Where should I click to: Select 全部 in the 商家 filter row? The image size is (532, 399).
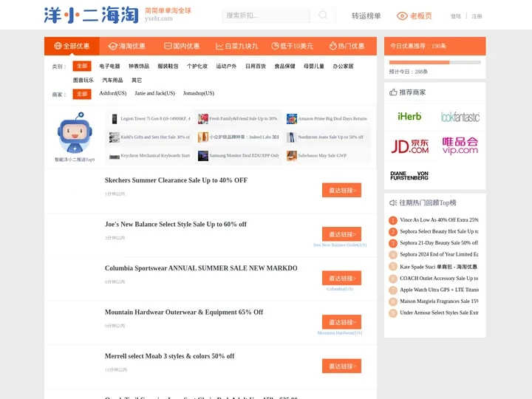(x=82, y=94)
